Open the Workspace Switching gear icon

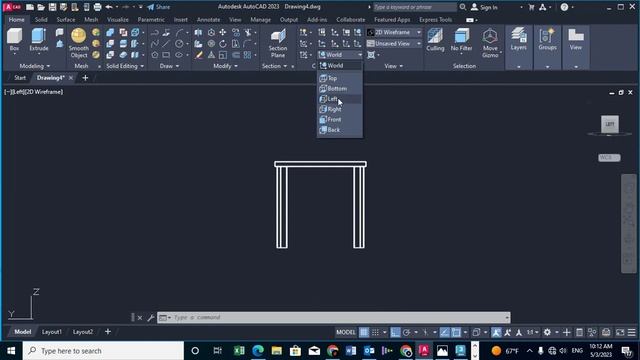tap(547, 332)
